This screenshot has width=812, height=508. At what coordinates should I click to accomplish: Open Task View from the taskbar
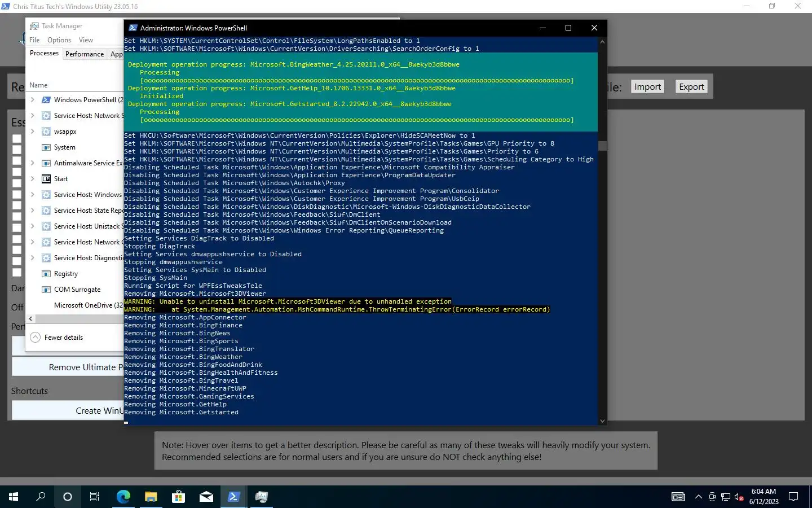95,497
